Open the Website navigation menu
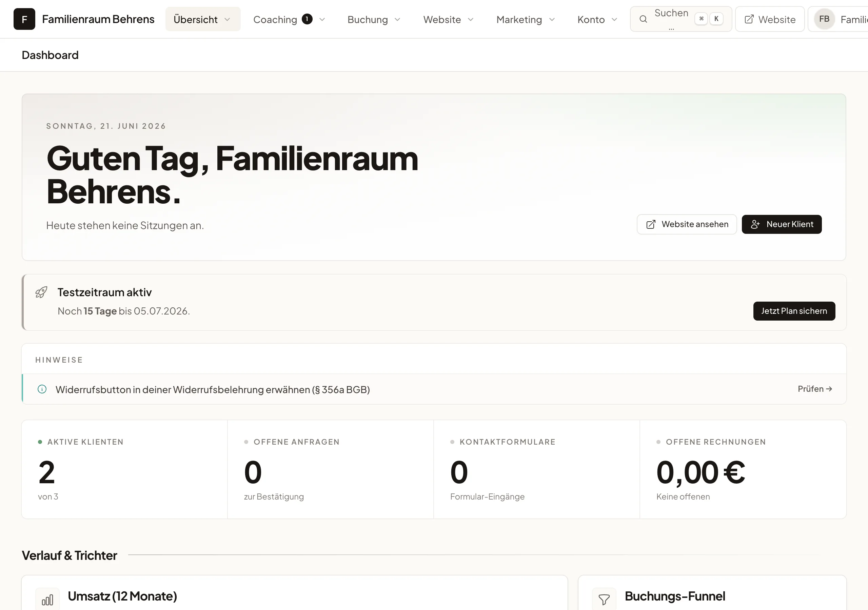 click(x=448, y=19)
